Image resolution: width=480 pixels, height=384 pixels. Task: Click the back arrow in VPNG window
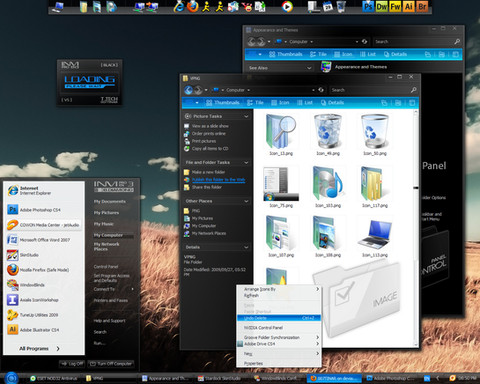point(189,90)
